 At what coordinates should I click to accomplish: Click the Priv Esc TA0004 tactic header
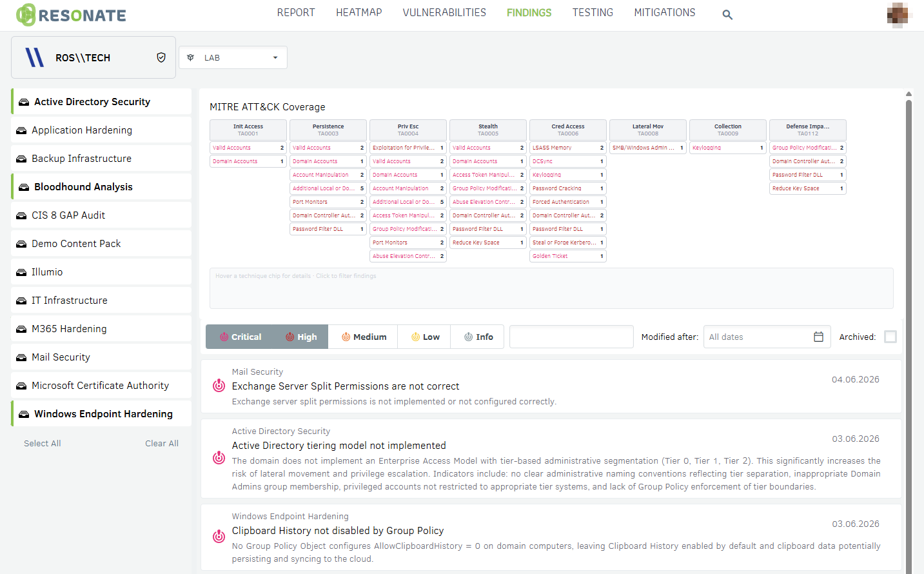[x=408, y=130]
